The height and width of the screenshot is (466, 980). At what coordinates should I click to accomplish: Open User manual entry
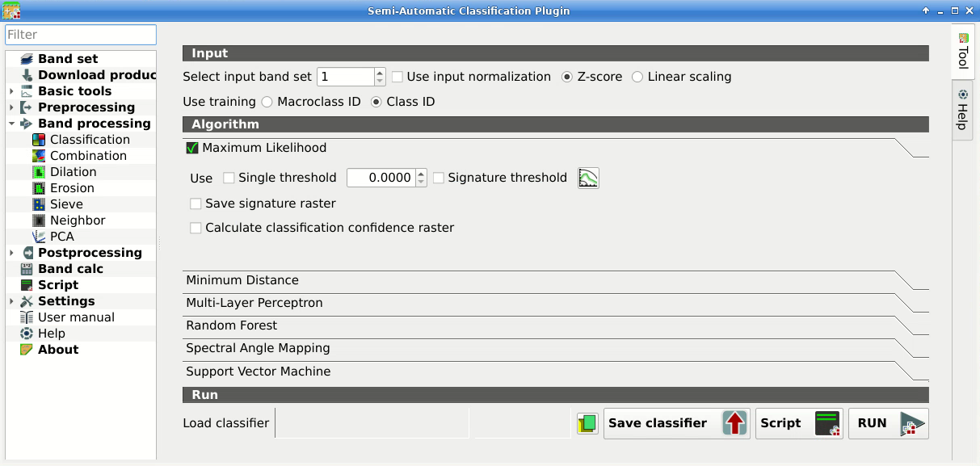click(76, 317)
